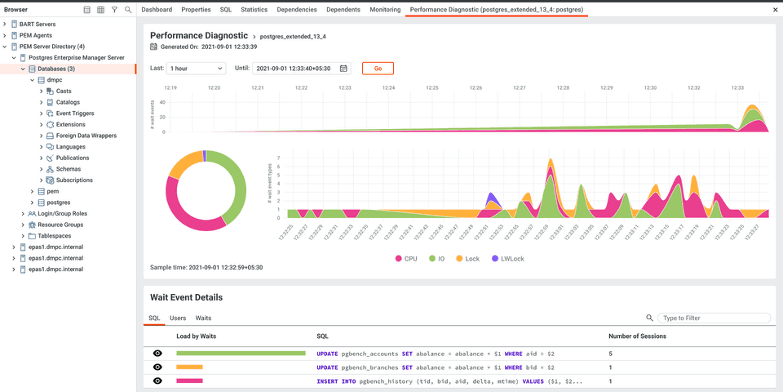Click the Languages node icon
Image resolution: width=784 pixels, height=392 pixels.
pyautogui.click(x=50, y=146)
